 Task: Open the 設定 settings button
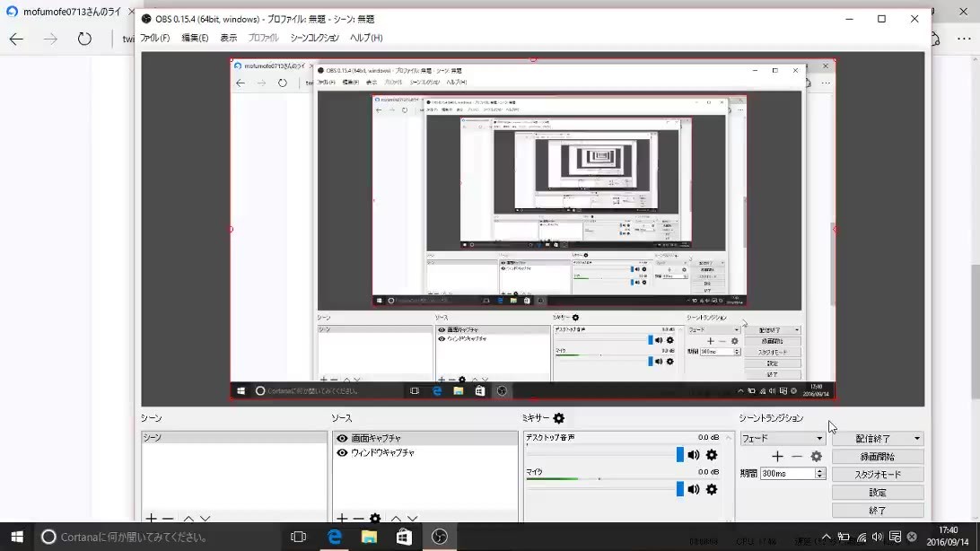[878, 493]
